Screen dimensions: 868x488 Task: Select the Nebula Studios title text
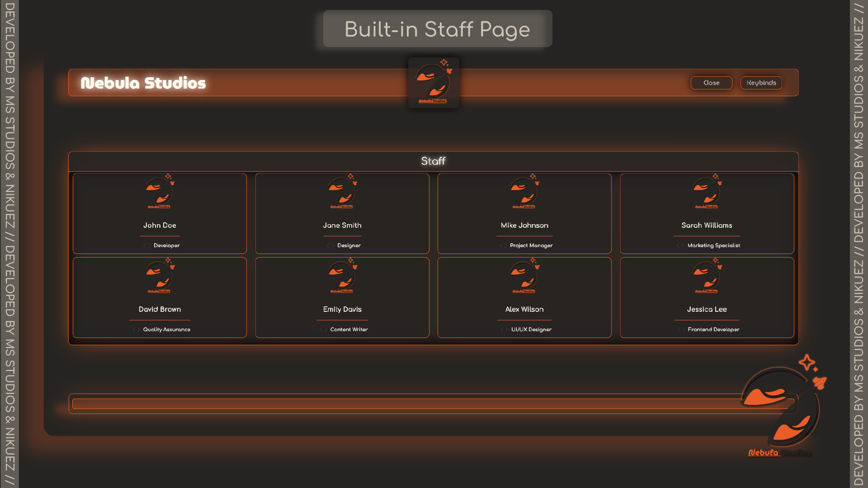pyautogui.click(x=143, y=83)
